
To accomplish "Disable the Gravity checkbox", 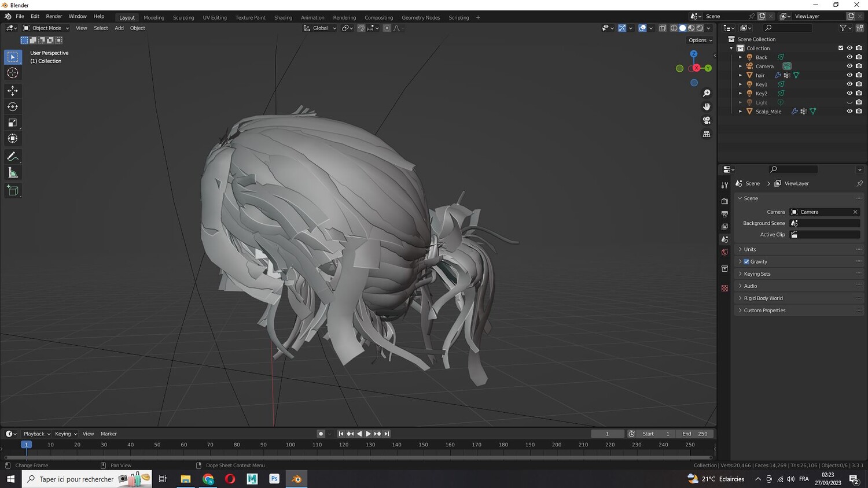I will (746, 262).
